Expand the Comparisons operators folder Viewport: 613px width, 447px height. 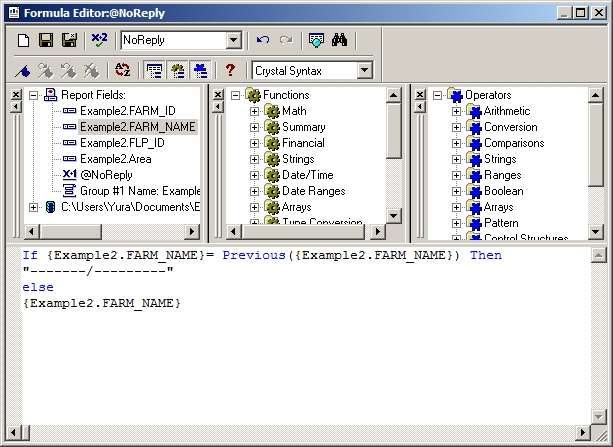(x=456, y=144)
